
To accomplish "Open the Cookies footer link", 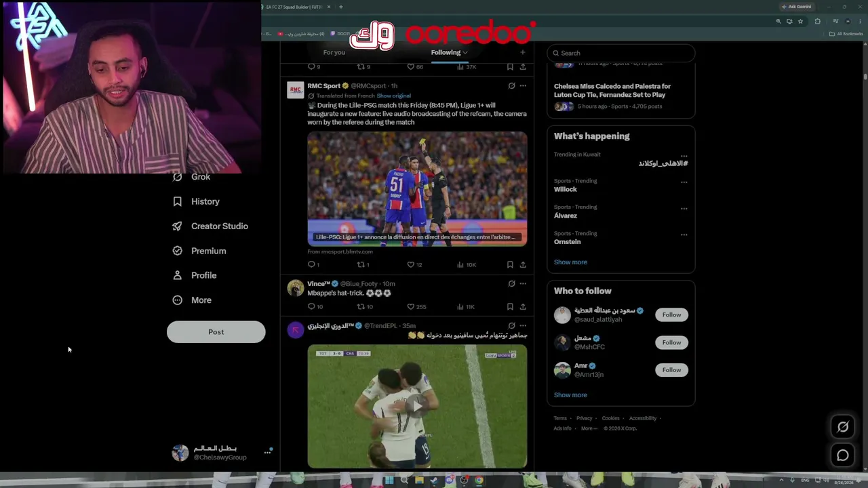I will 611,418.
